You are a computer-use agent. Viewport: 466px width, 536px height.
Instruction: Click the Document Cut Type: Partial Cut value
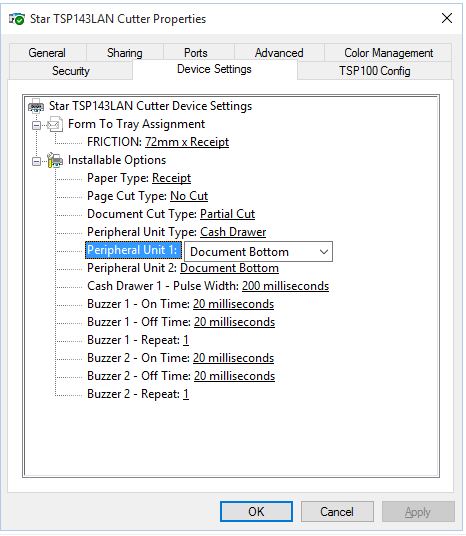(x=227, y=214)
